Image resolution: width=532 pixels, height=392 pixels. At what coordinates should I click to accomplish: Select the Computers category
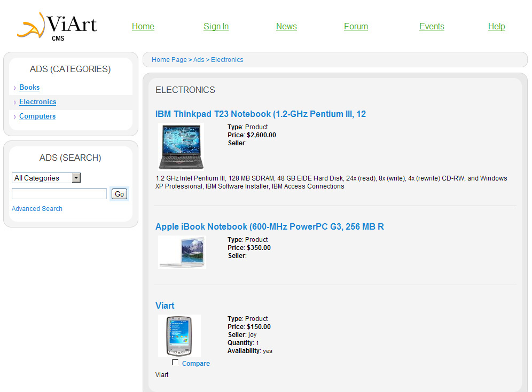(37, 116)
